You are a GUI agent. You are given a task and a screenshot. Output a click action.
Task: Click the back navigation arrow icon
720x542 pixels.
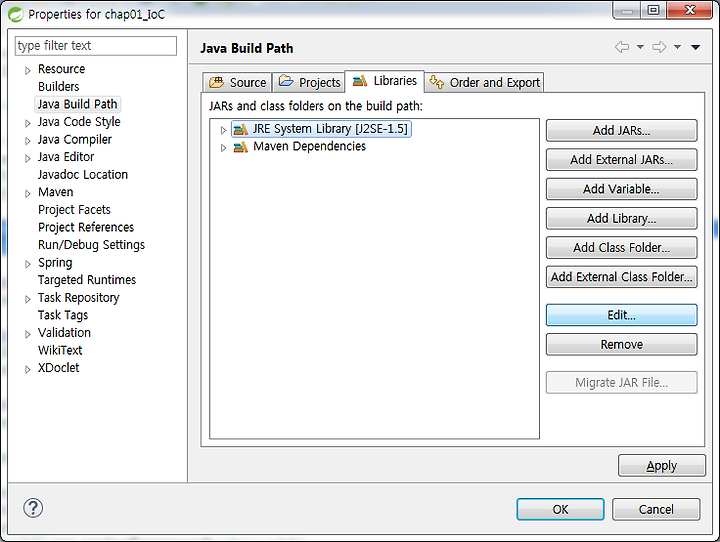point(622,47)
